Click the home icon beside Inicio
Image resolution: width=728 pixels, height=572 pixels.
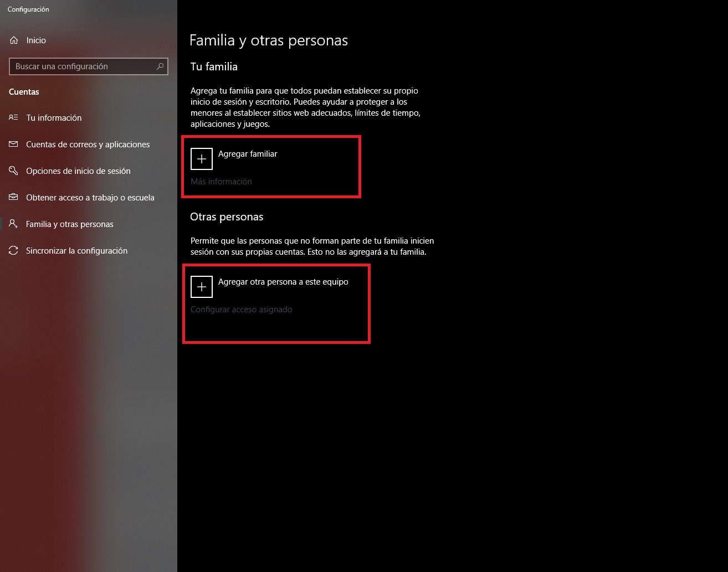coord(14,40)
